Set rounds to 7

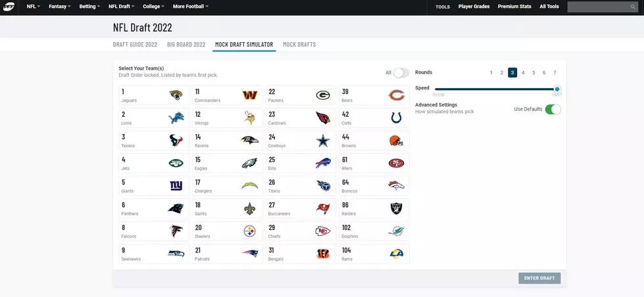pyautogui.click(x=555, y=73)
